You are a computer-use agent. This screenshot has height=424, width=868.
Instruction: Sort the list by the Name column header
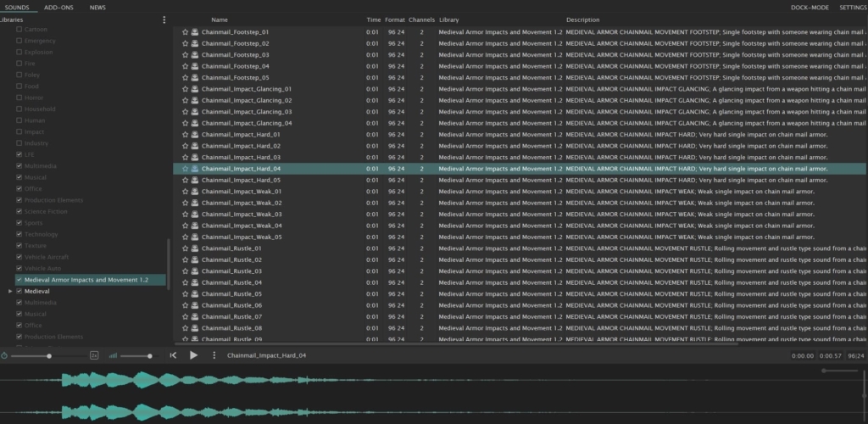[x=220, y=20]
